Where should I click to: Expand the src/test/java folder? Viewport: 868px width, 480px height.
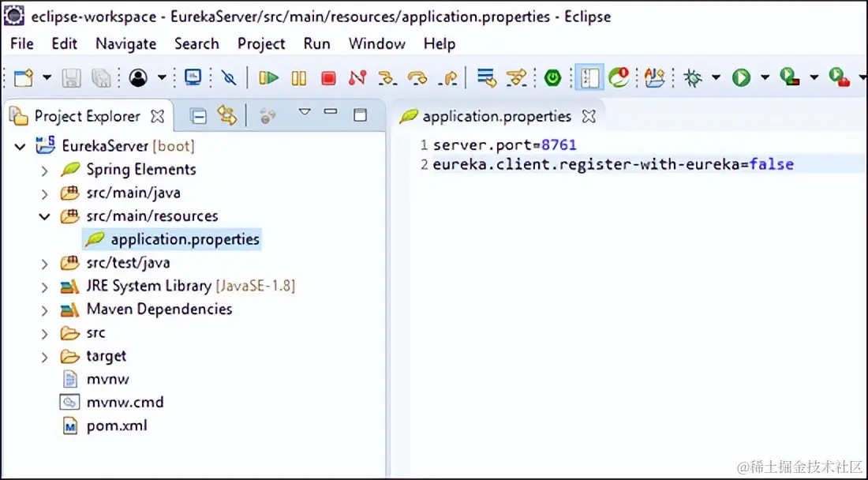coord(45,264)
